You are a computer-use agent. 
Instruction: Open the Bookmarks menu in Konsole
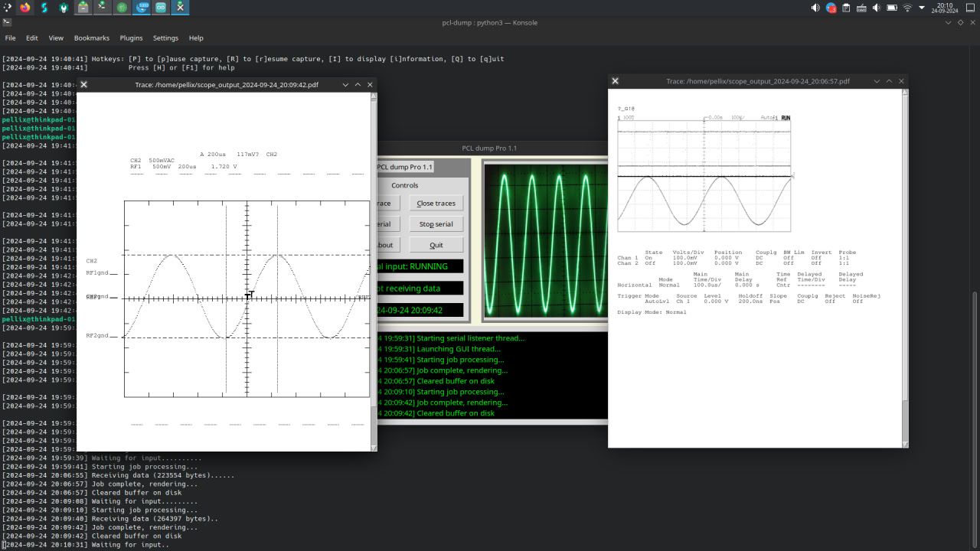[91, 37]
